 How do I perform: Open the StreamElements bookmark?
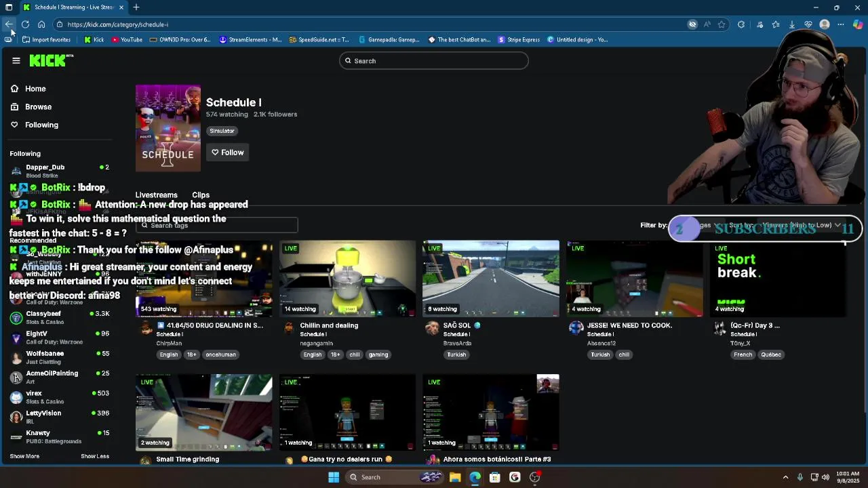pyautogui.click(x=250, y=39)
